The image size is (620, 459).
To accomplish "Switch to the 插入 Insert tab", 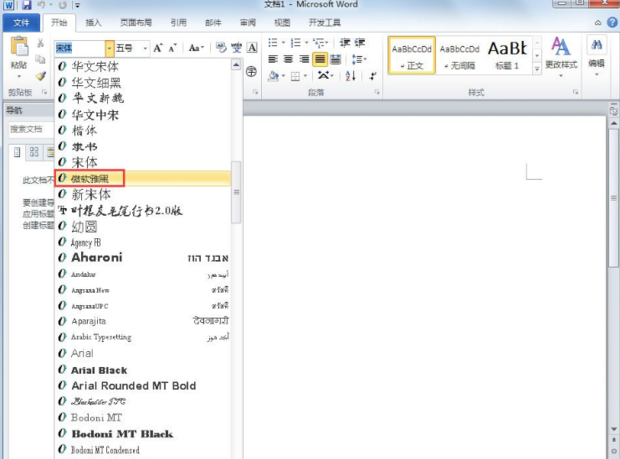I will click(x=93, y=23).
